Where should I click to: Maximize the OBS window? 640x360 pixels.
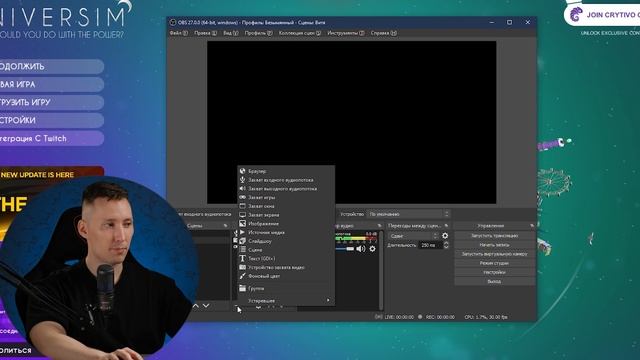(509, 22)
